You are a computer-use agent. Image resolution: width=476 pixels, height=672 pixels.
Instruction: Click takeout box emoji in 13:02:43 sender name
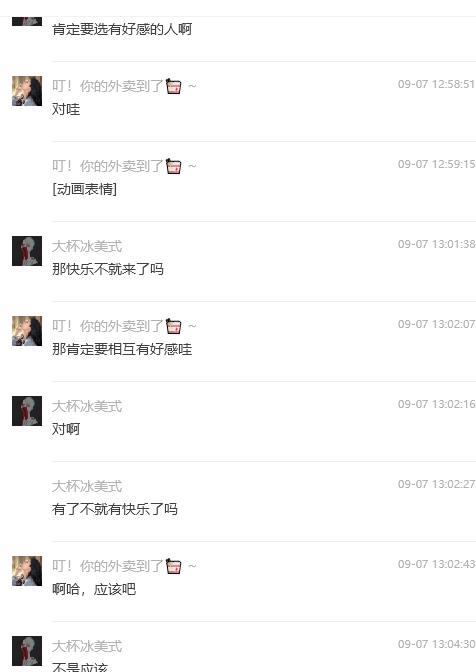pyautogui.click(x=174, y=566)
